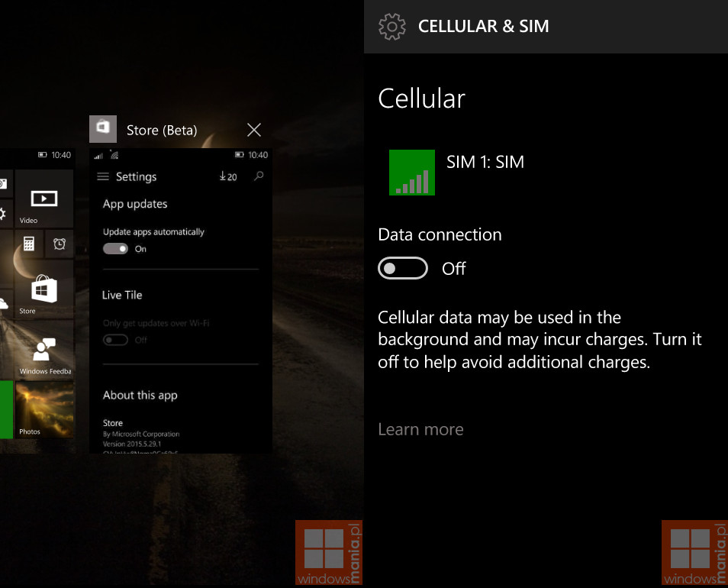Toggle the Data connection switch
The height and width of the screenshot is (588, 728).
(403, 268)
